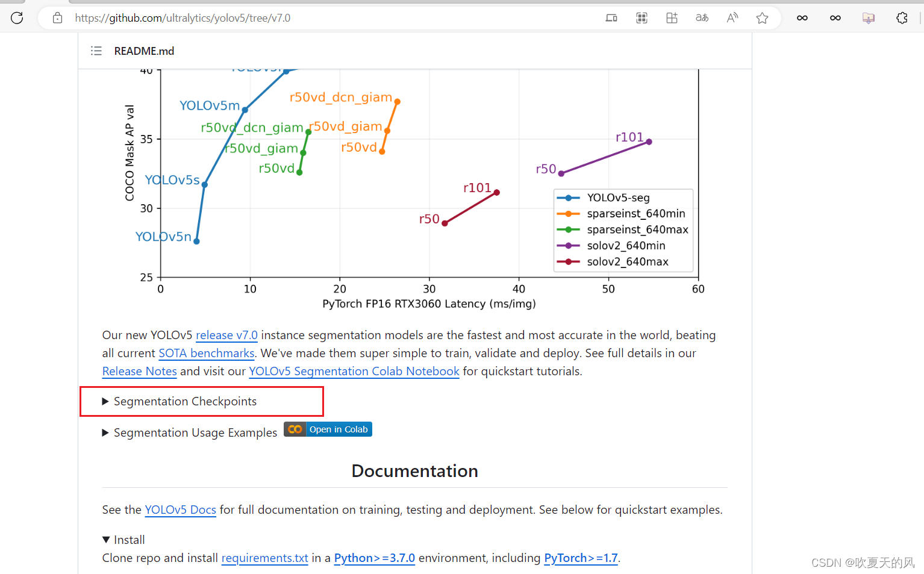Open YOLOv5 Segmentation Colab Notebook link
This screenshot has height=574, width=924.
[x=354, y=372]
